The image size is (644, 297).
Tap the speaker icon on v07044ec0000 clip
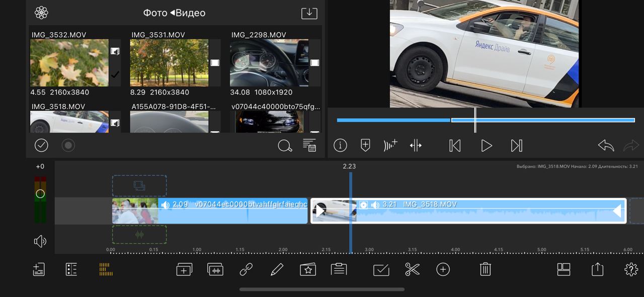click(165, 205)
